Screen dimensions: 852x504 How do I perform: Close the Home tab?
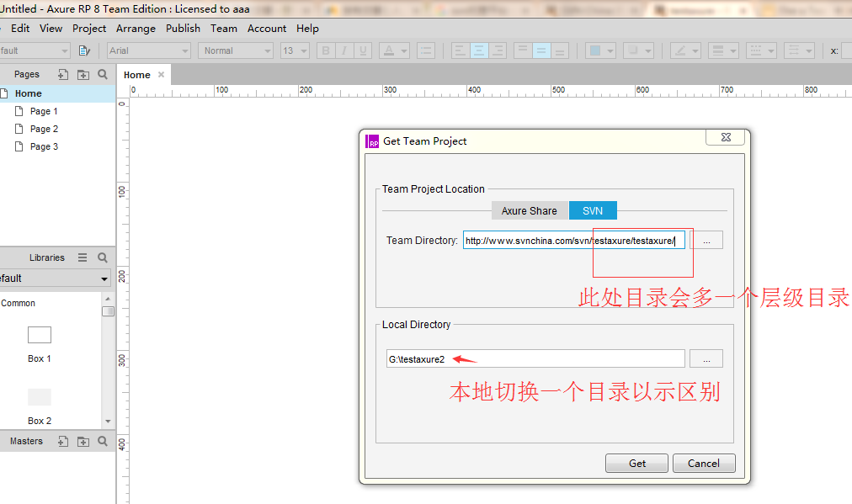point(162,74)
